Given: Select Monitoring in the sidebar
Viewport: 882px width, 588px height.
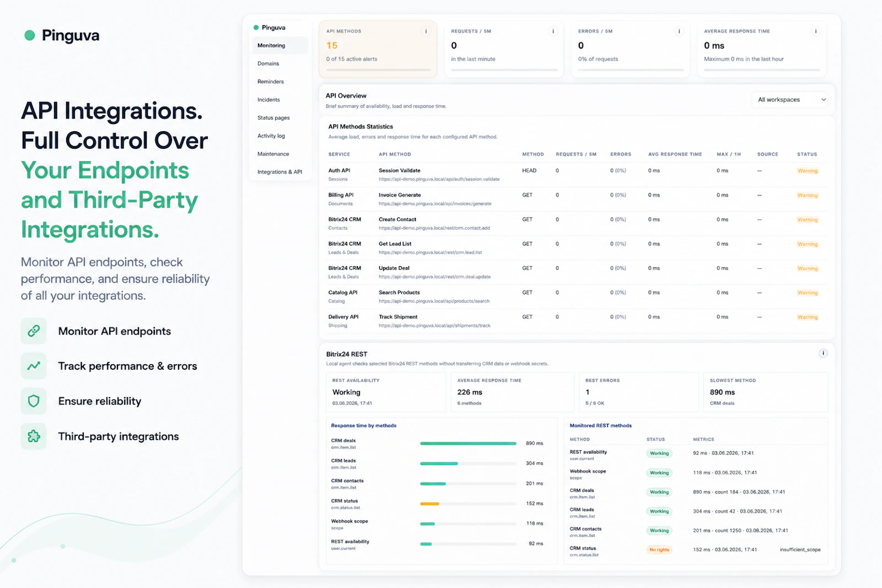Looking at the screenshot, I should 280,46.
